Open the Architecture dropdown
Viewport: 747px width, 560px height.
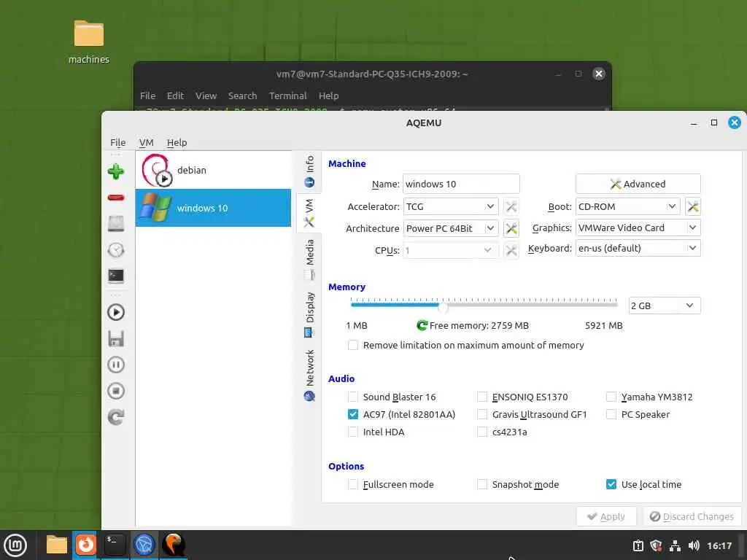tap(451, 228)
